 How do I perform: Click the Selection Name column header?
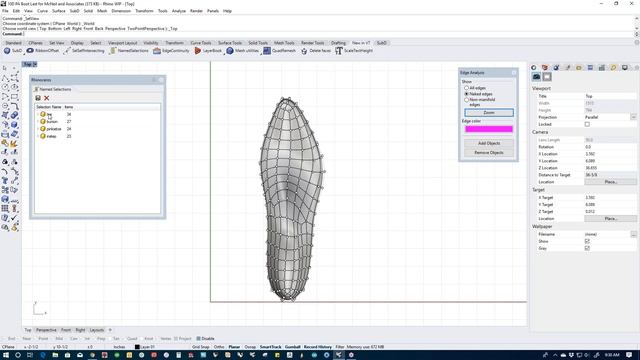tap(49, 107)
